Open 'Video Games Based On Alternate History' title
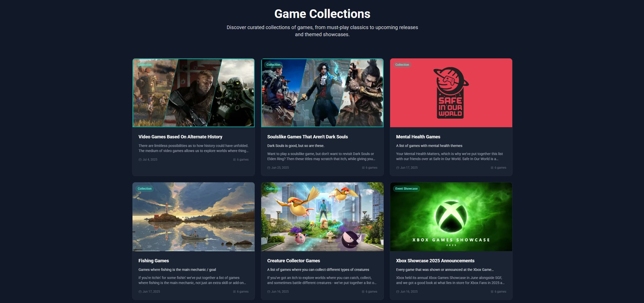Image resolution: width=644 pixels, height=303 pixels. coord(180,137)
